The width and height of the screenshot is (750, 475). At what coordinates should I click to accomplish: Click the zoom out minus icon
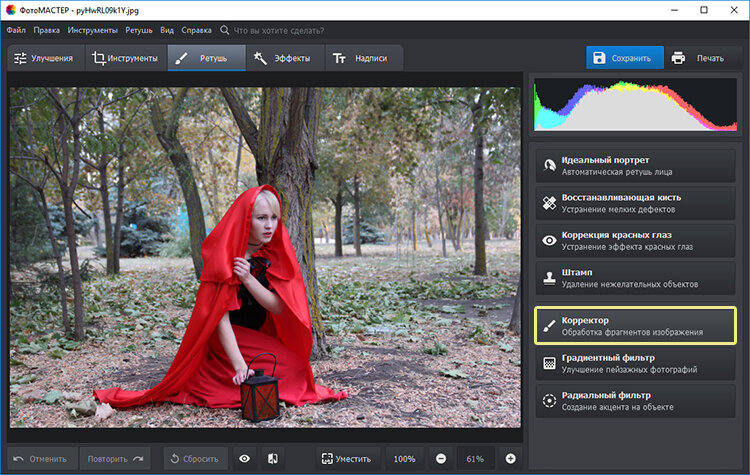(x=441, y=459)
